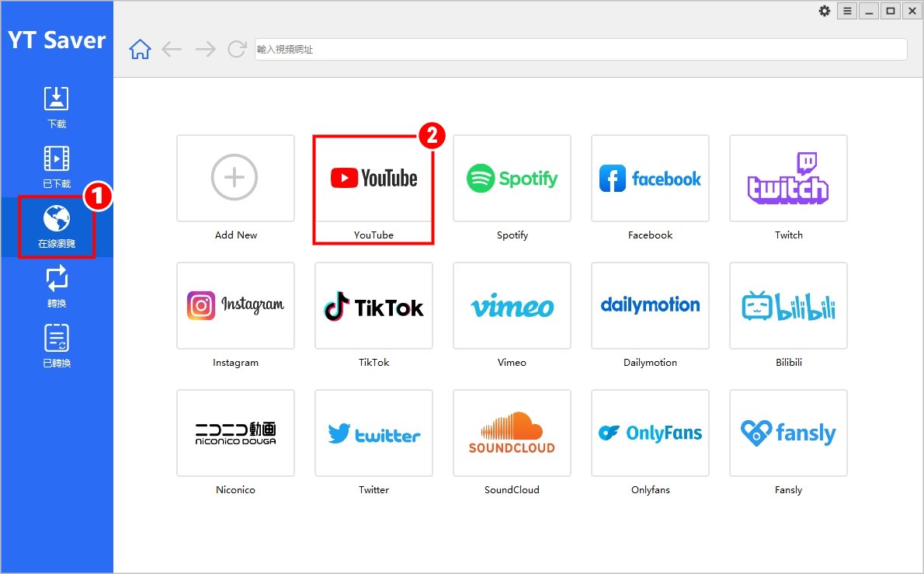
Task: Open the 已下載 downloaded videos section
Action: pyautogui.click(x=57, y=167)
